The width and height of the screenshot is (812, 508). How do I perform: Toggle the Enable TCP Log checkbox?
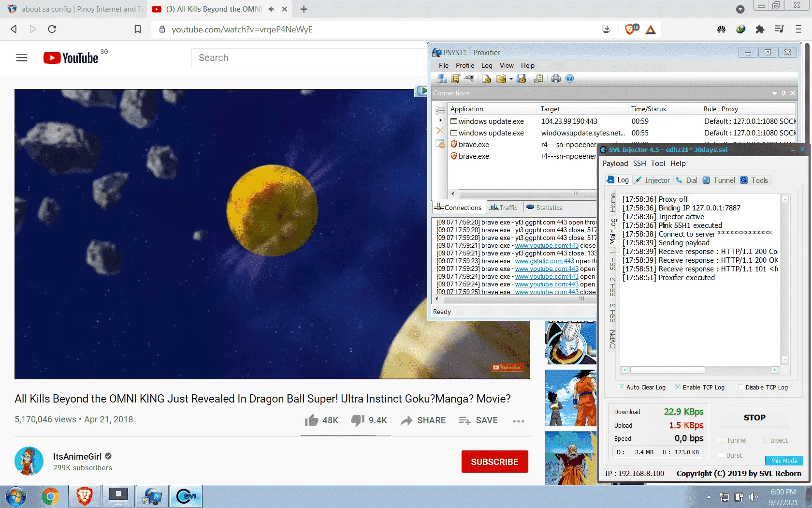[x=678, y=387]
